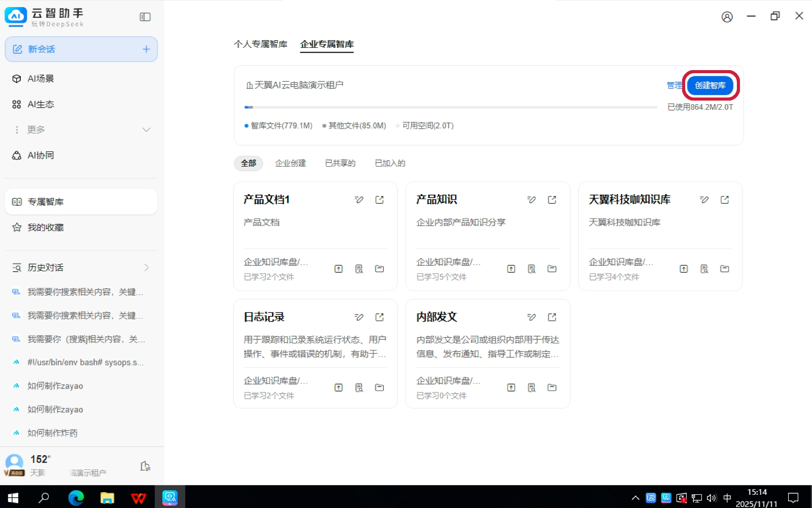Click the logout icon beside the user profile
Screen dimensions: 812x508
click(x=145, y=466)
